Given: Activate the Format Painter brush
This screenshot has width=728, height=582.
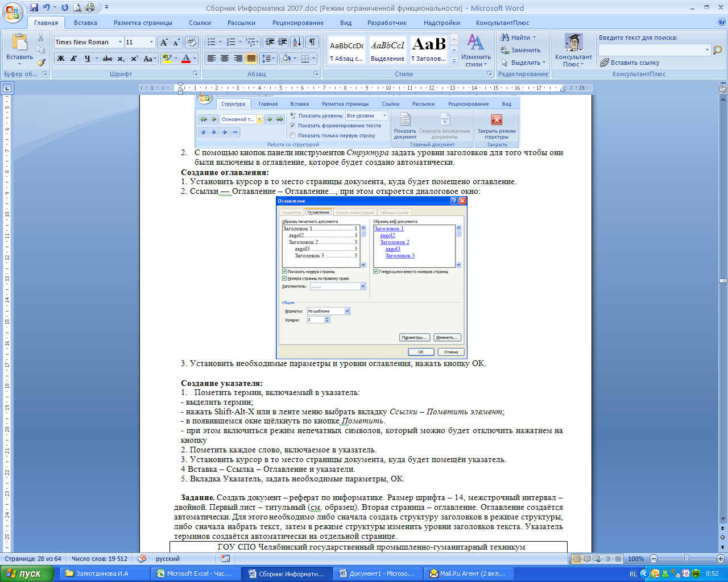Looking at the screenshot, I should (x=41, y=63).
